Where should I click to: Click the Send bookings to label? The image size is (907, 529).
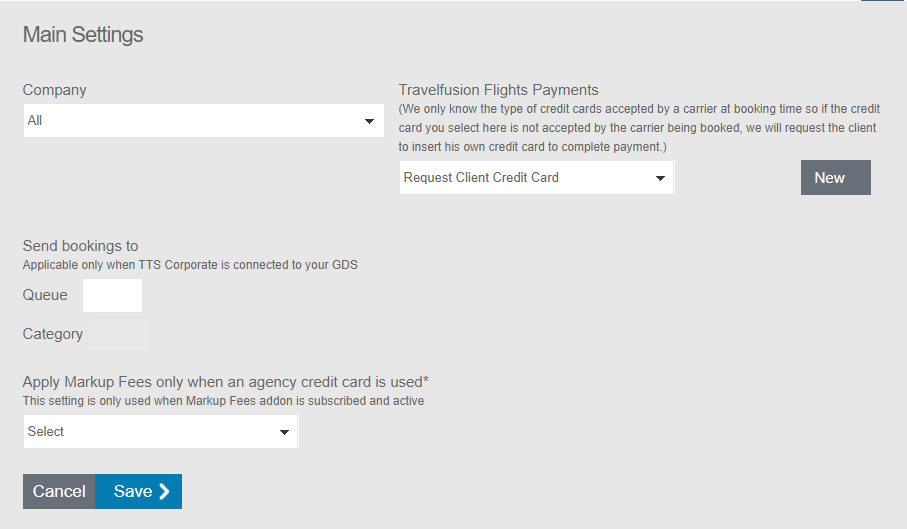[81, 246]
